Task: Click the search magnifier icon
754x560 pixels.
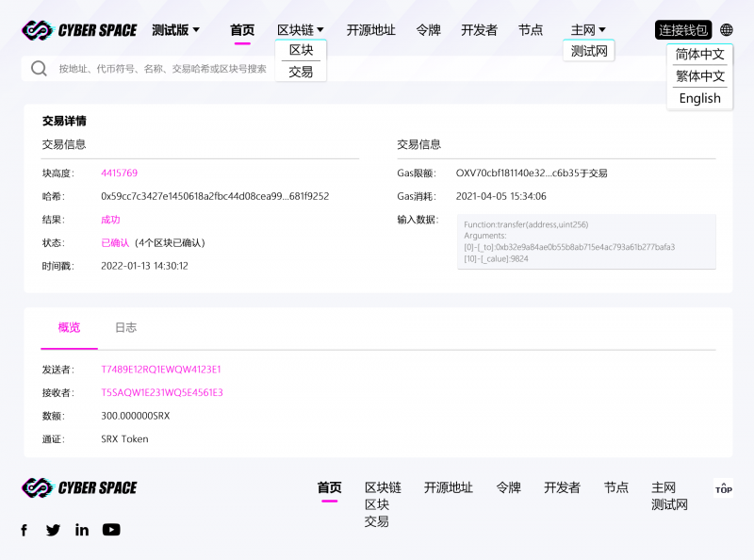Action: 39,69
